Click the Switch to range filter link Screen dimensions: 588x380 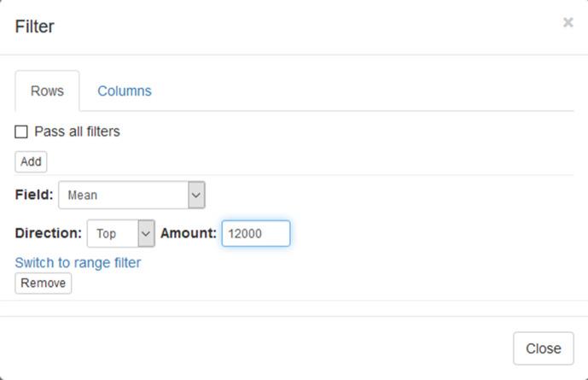(x=78, y=262)
